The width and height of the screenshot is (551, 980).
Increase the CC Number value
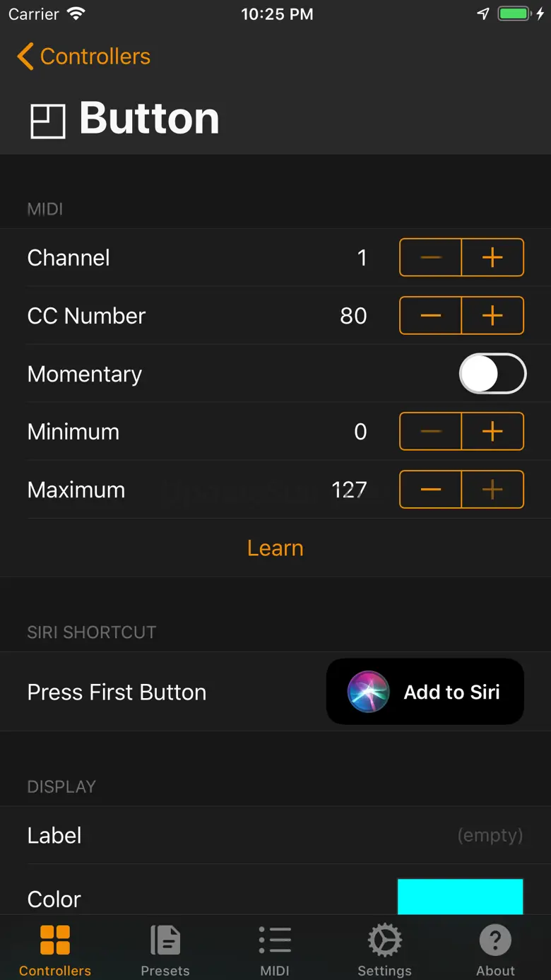[492, 315]
